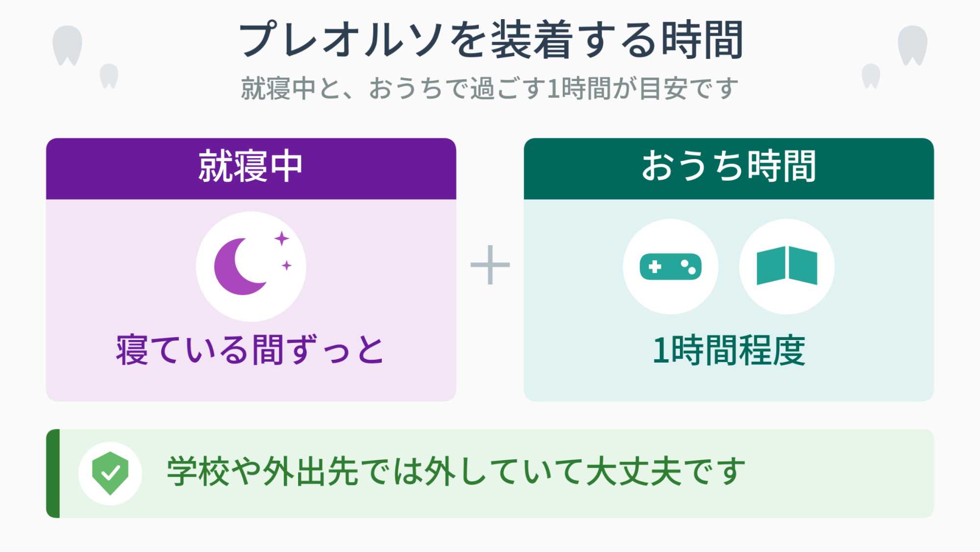Click the 1時間程度 label
The image size is (980, 552).
(x=729, y=350)
